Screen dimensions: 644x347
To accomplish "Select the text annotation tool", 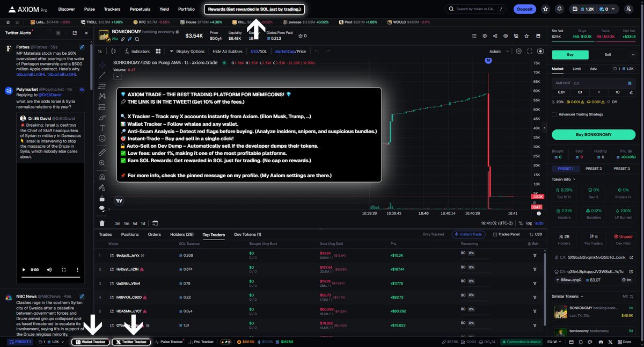I will [102, 128].
